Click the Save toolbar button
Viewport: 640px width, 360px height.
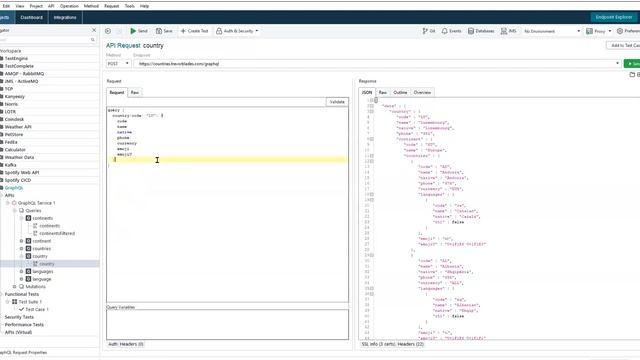164,31
